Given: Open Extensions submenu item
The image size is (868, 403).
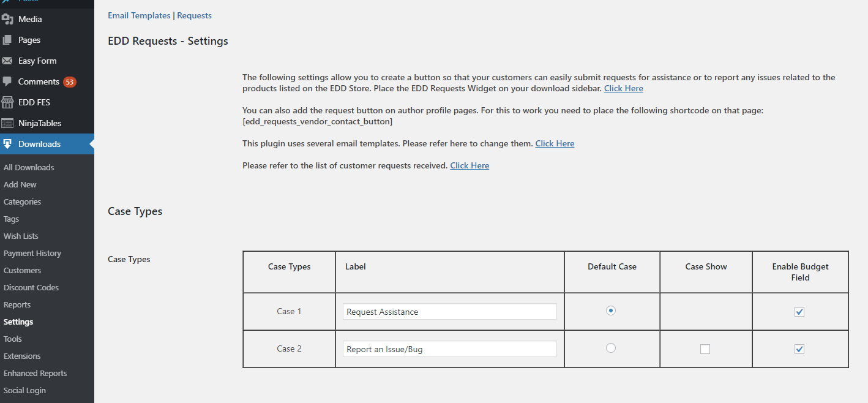Looking at the screenshot, I should point(22,356).
